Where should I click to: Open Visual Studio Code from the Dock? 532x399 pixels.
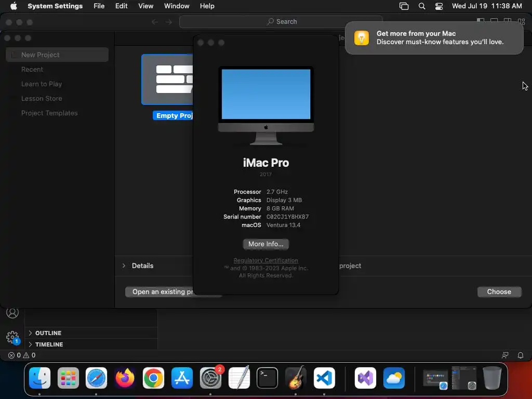pyautogui.click(x=324, y=378)
